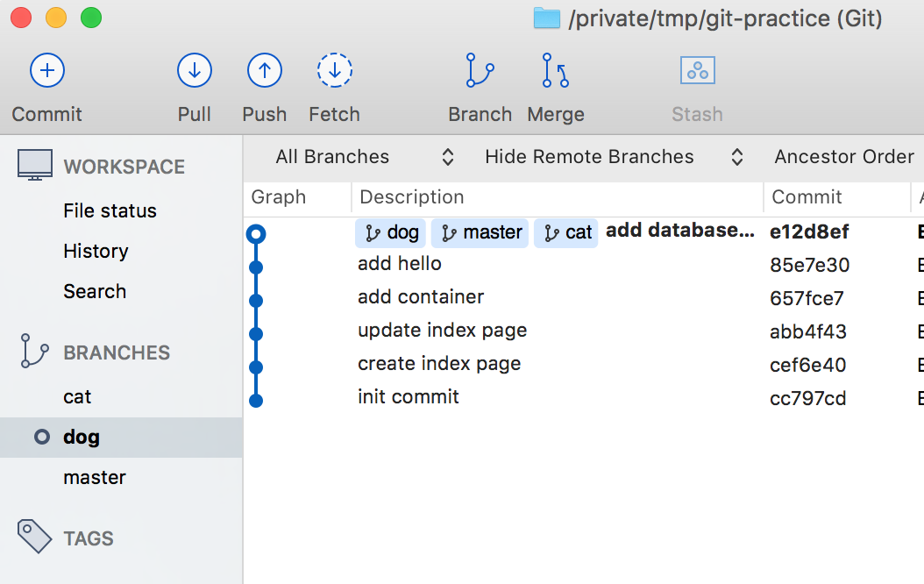Click commit hash cef6e40
The image size is (924, 584).
(x=807, y=365)
